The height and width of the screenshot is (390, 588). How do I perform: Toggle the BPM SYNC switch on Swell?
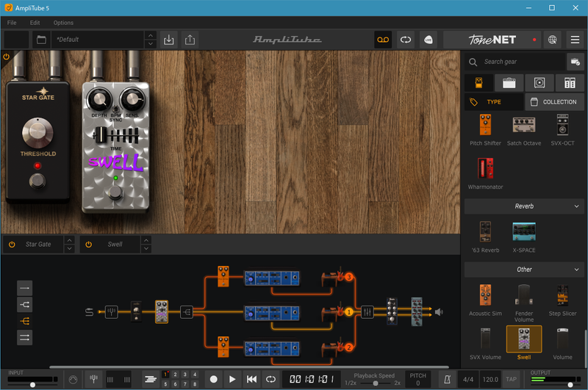tap(115, 109)
